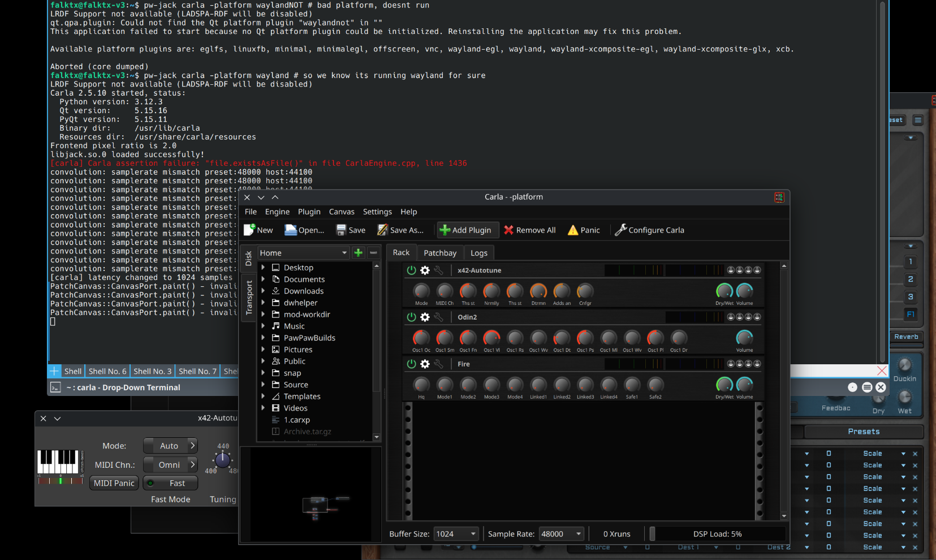Click the Add Plugin button
Viewport: 936px width, 560px height.
(465, 230)
